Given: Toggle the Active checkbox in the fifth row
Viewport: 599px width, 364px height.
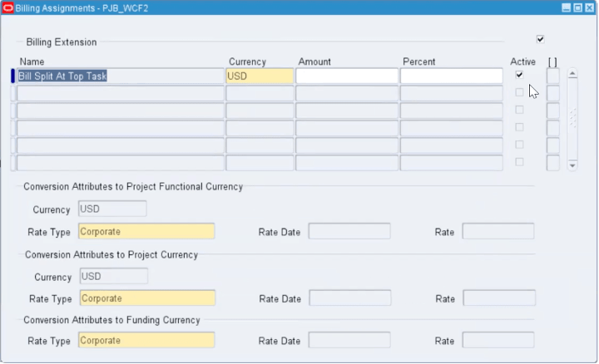Looking at the screenshot, I should point(519,145).
